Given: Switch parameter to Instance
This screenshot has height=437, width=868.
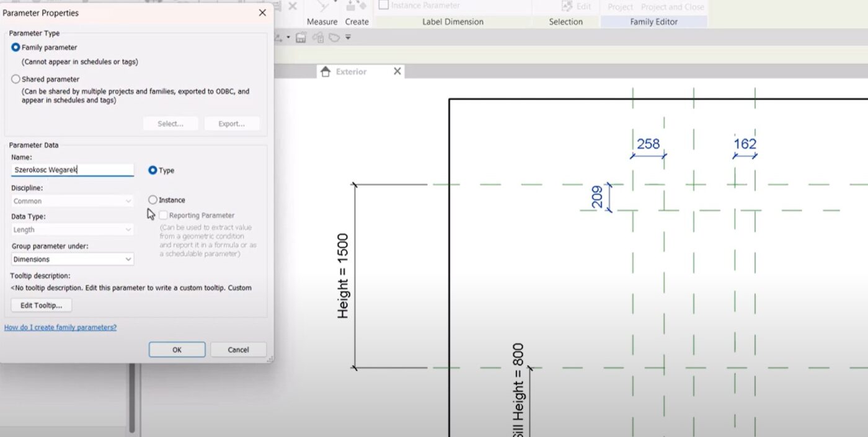Looking at the screenshot, I should (153, 200).
